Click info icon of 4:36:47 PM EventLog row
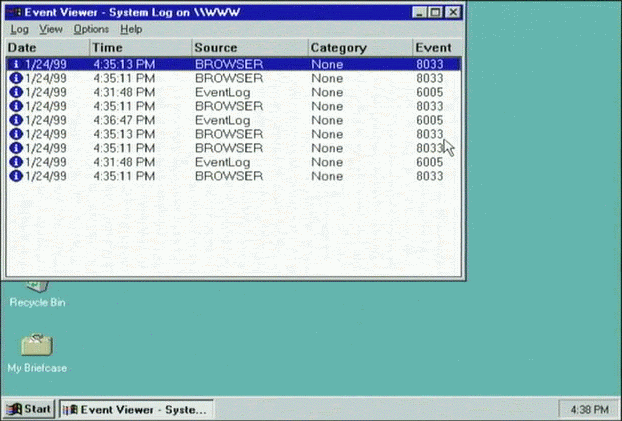 (x=15, y=120)
